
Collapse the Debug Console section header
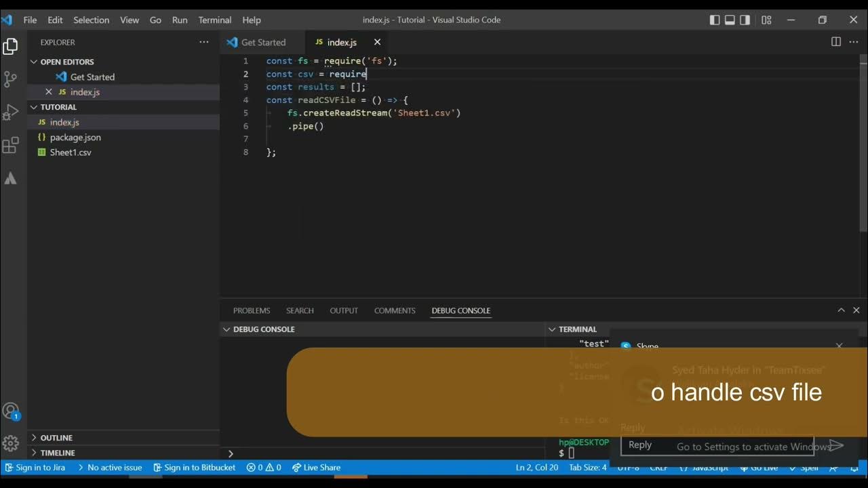[382, 329]
